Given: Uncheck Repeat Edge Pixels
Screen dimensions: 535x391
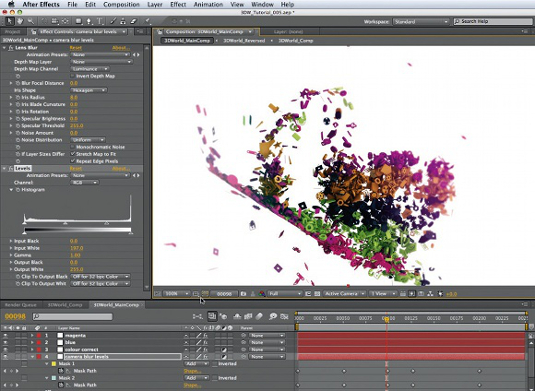Looking at the screenshot, I should pyautogui.click(x=72, y=161).
